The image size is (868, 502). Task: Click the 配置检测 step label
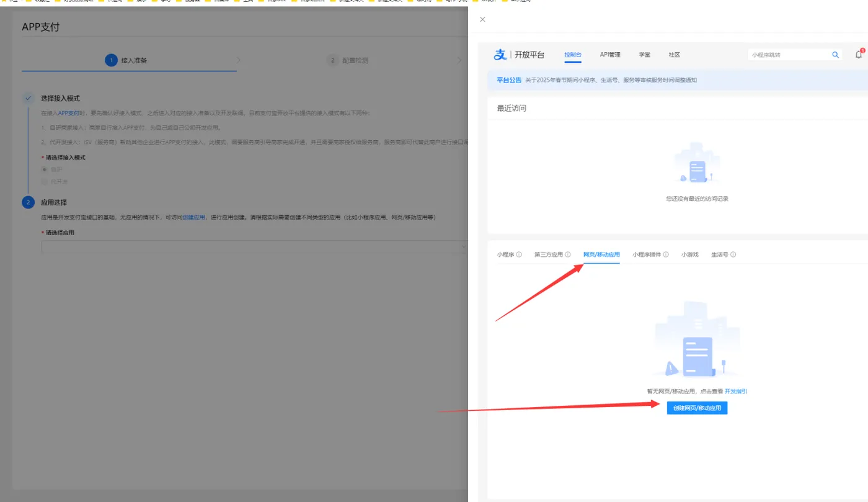(x=355, y=61)
